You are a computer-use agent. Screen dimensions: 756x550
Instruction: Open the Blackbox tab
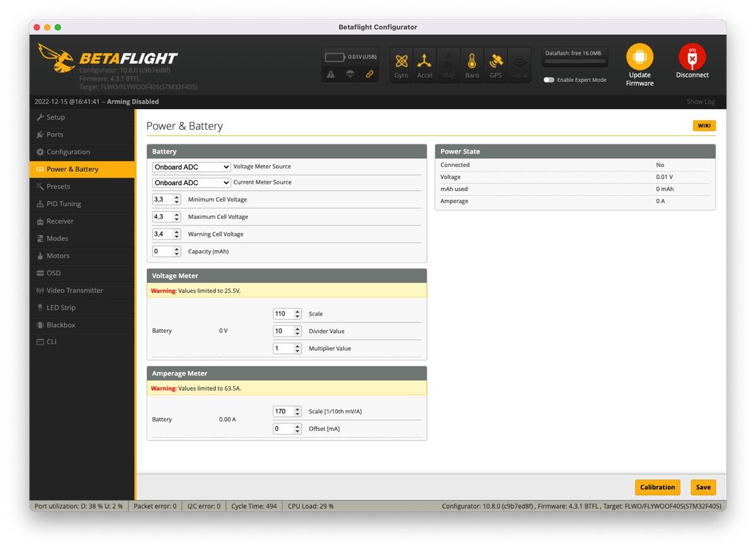(82, 325)
